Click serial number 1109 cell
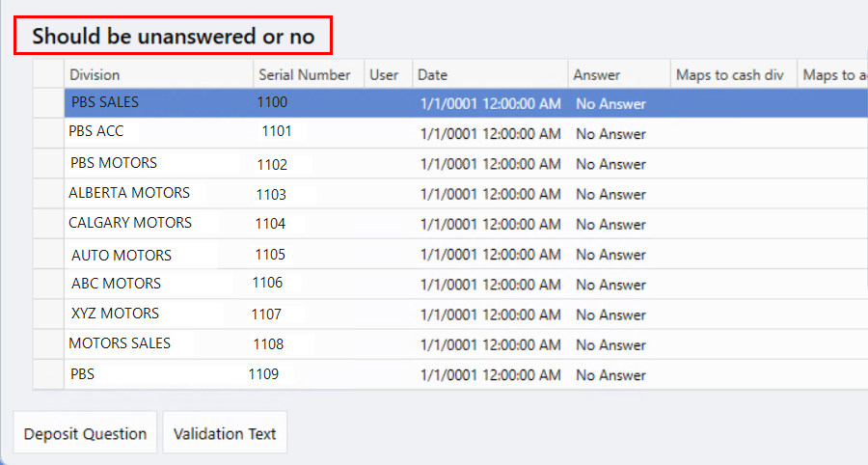Screen dimensions: 868x465 (x=263, y=374)
